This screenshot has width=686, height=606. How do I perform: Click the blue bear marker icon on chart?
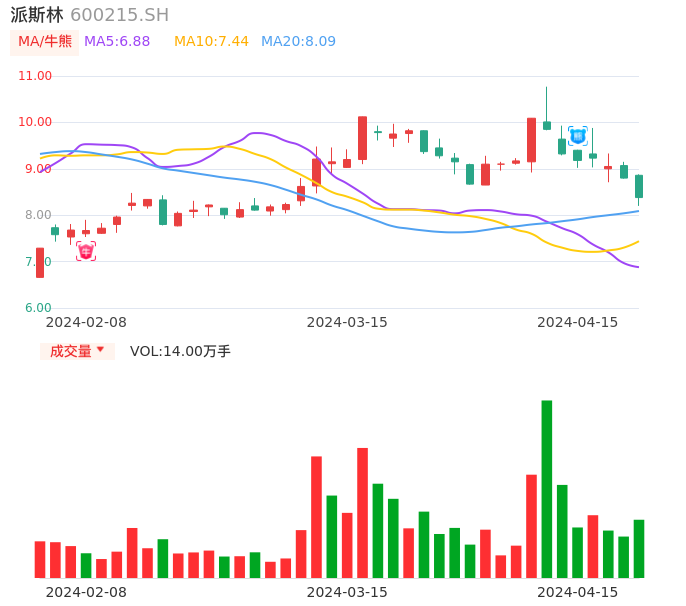coord(577,135)
